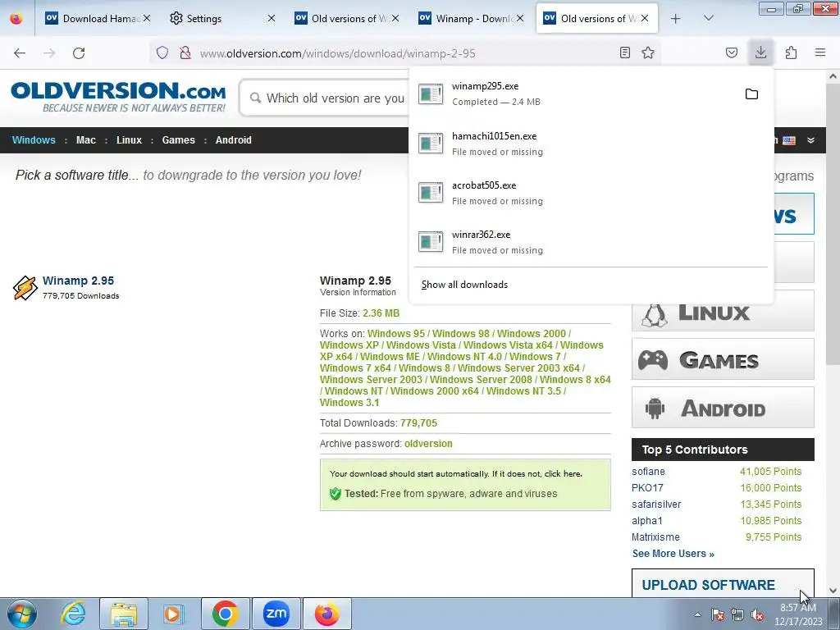The height and width of the screenshot is (630, 840).
Task: Click the Winamp lightning bolt icon
Action: pyautogui.click(x=25, y=288)
